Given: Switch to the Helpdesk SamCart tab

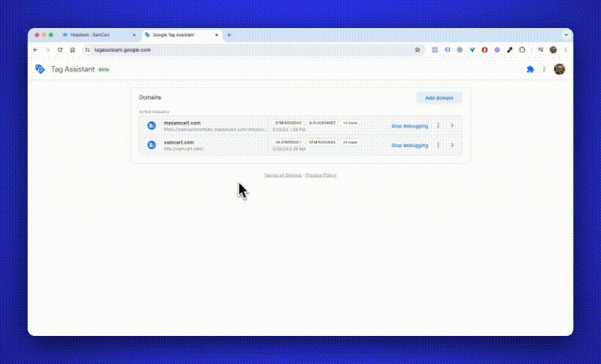Looking at the screenshot, I should click(99, 35).
